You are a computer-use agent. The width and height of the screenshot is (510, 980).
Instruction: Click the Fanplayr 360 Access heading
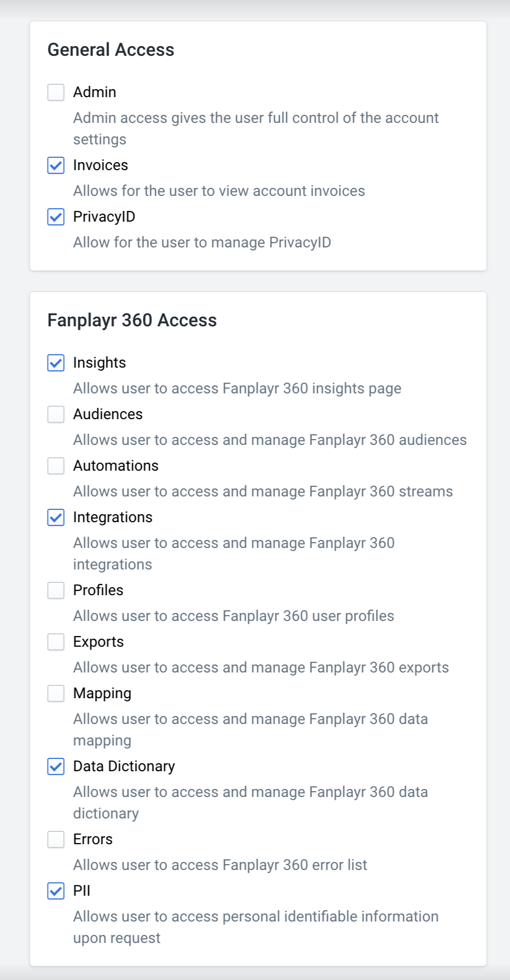pyautogui.click(x=132, y=320)
